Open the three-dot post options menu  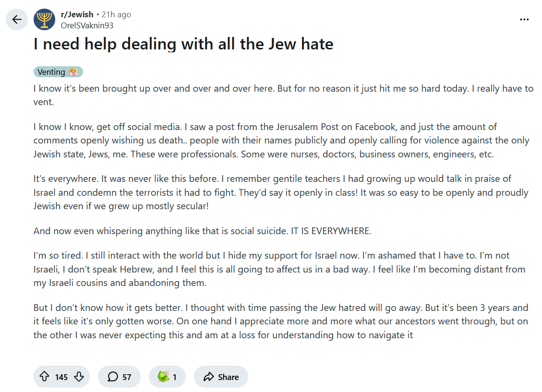coord(524,20)
